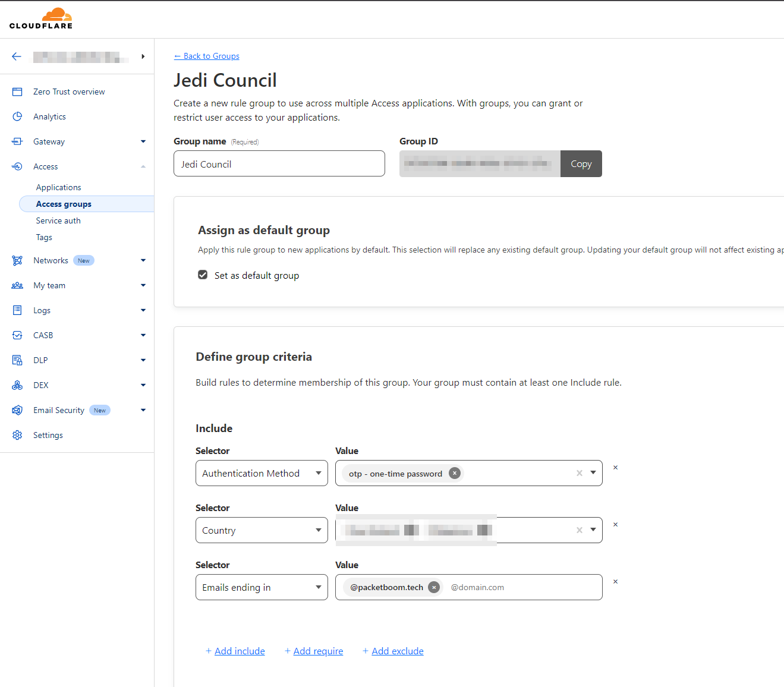The height and width of the screenshot is (687, 784).
Task: Click the Settings gear icon
Action: (x=17, y=436)
